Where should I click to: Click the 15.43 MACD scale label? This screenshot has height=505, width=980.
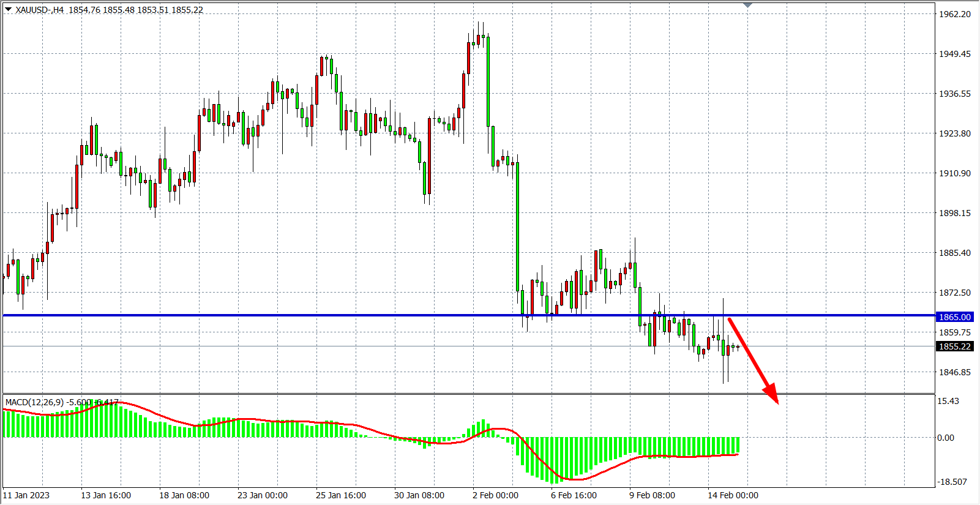click(x=948, y=401)
